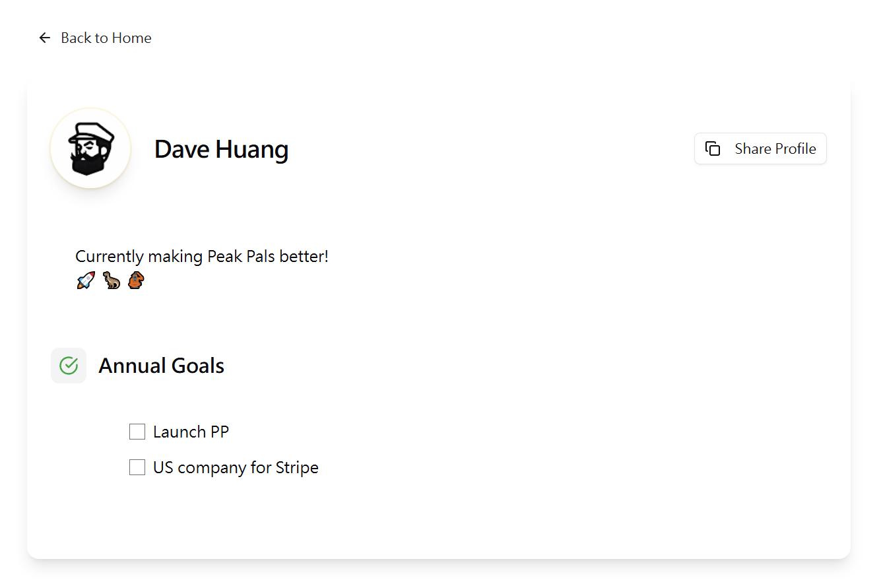The width and height of the screenshot is (879, 588).
Task: Click the green checkmark circle icon
Action: tap(69, 366)
